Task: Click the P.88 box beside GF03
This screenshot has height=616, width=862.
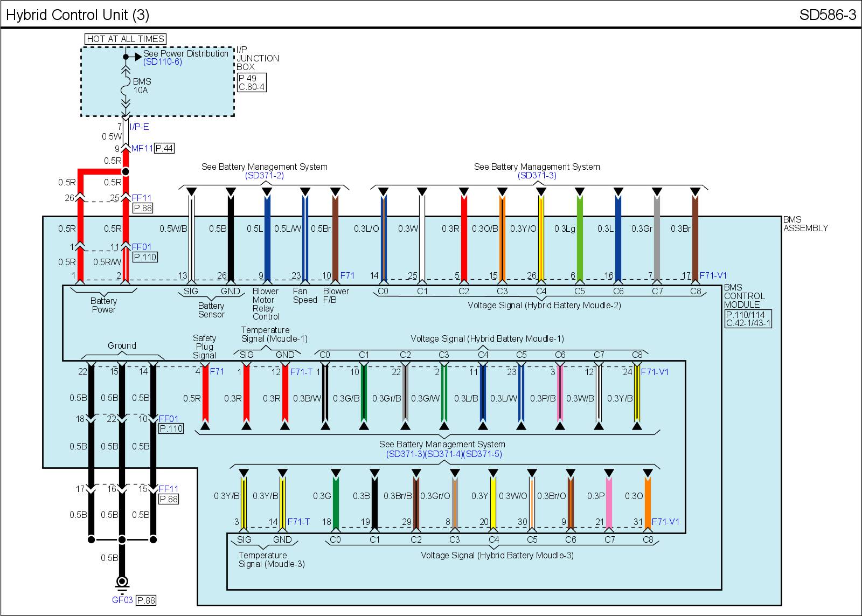Action: 147,600
